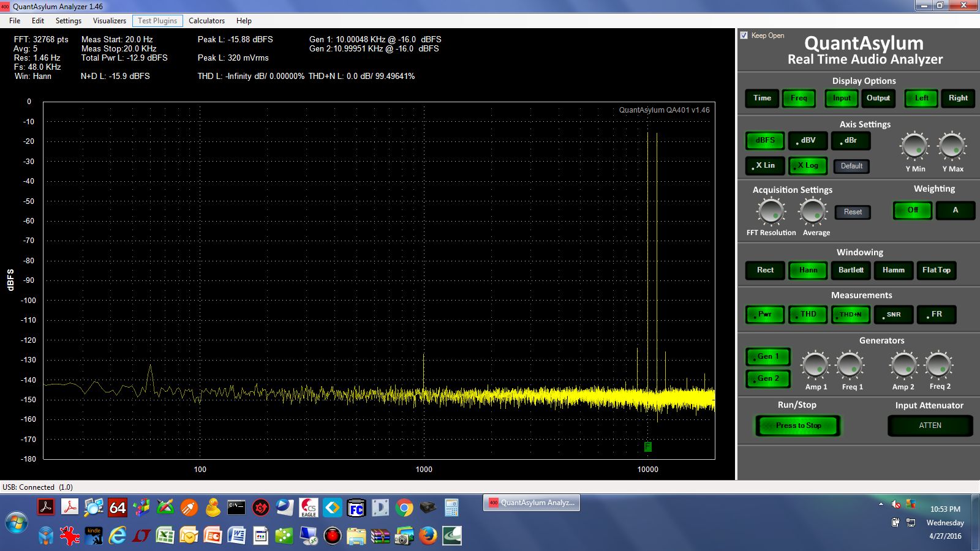Open the File menu

tap(15, 21)
